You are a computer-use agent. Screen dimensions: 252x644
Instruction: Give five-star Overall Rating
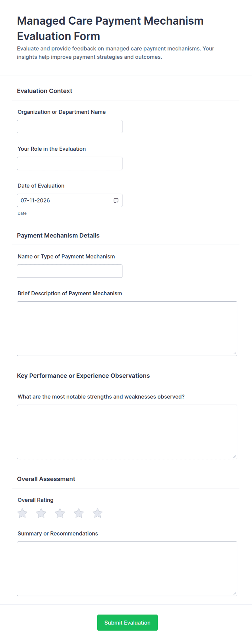(x=98, y=513)
